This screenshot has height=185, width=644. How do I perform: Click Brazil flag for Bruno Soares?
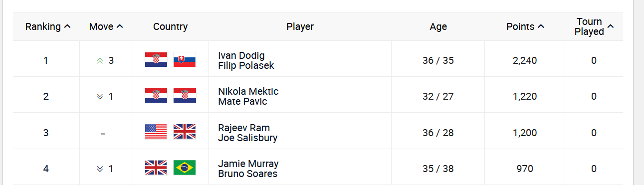tap(185, 168)
